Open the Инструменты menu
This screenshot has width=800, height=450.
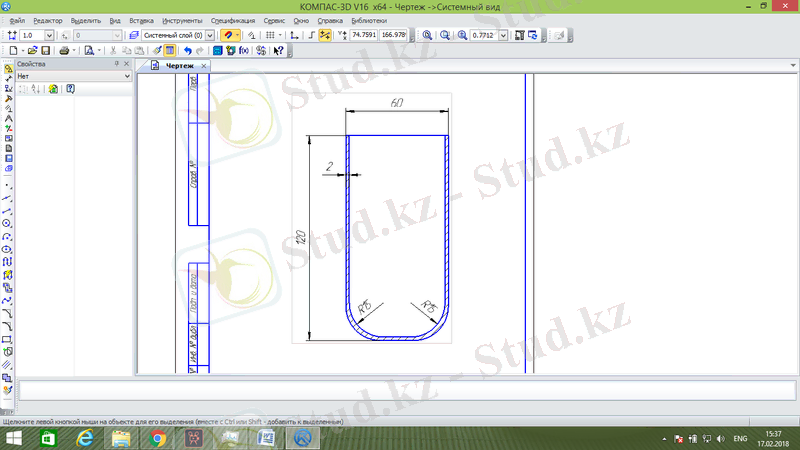(x=182, y=21)
